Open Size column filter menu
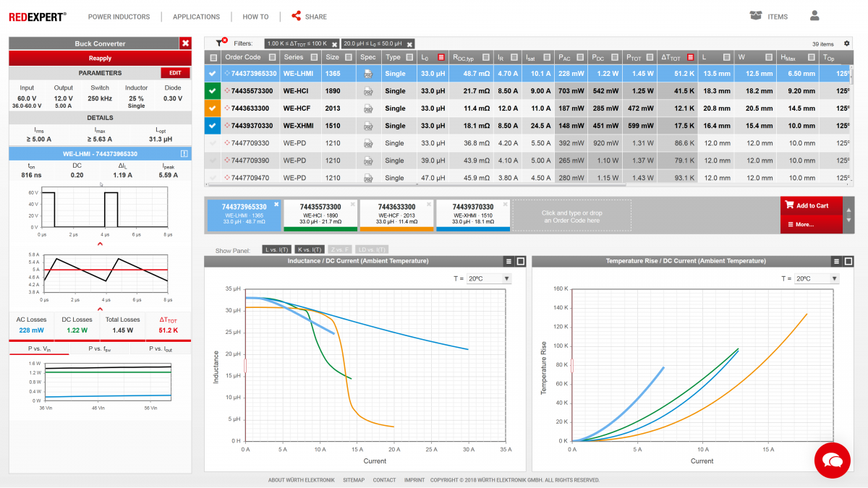This screenshot has width=868, height=488. (x=348, y=57)
